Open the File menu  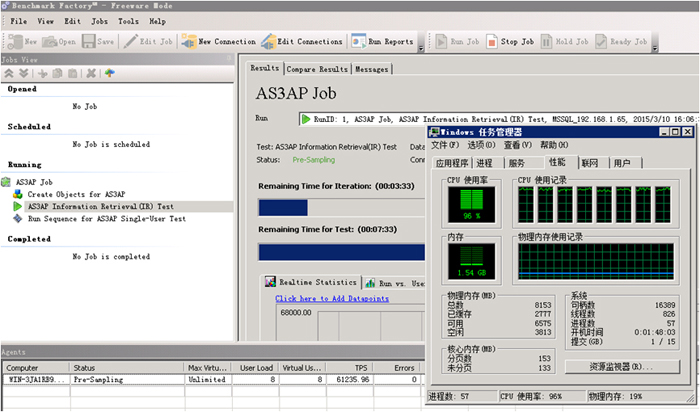click(19, 21)
